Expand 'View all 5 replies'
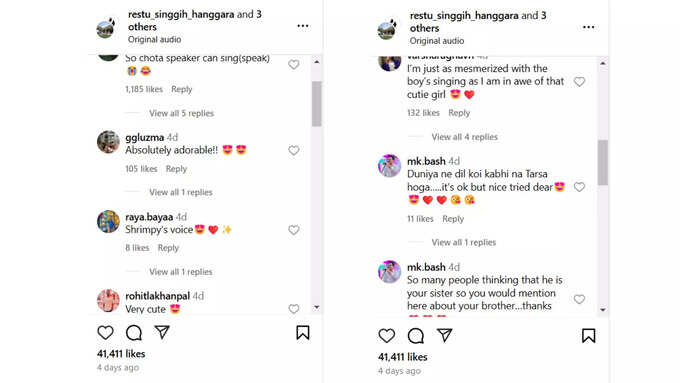Image resolution: width=680 pixels, height=383 pixels. pyautogui.click(x=181, y=113)
